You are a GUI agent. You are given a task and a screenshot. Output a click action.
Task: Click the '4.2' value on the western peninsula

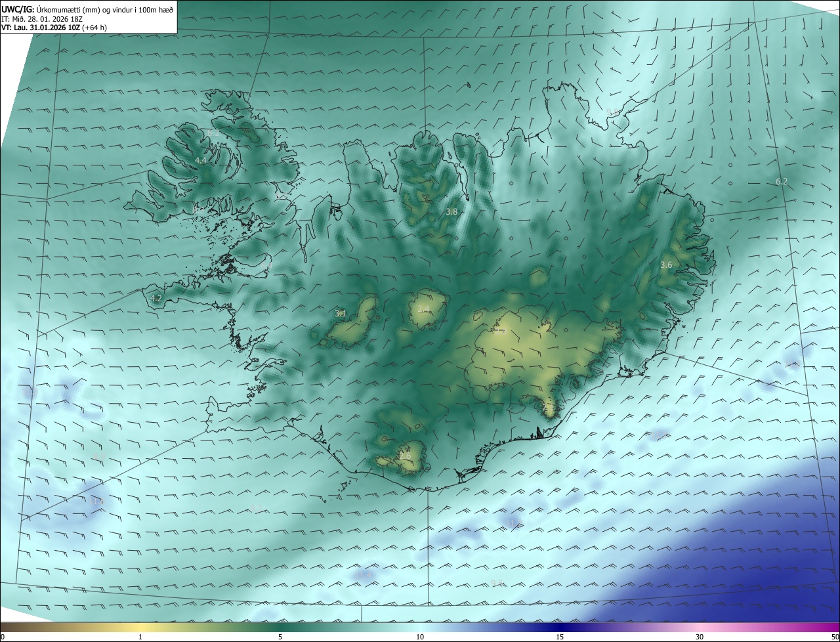point(156,298)
